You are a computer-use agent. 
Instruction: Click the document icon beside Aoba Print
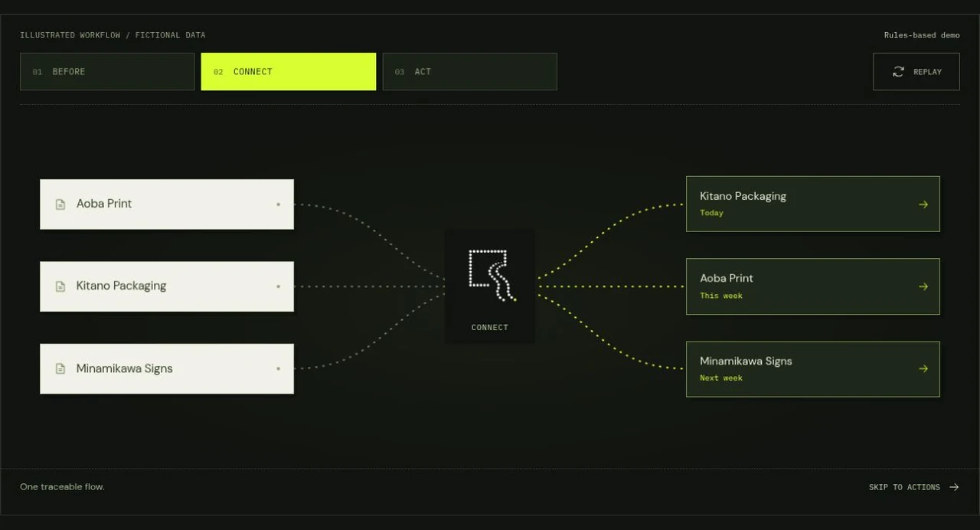click(60, 204)
